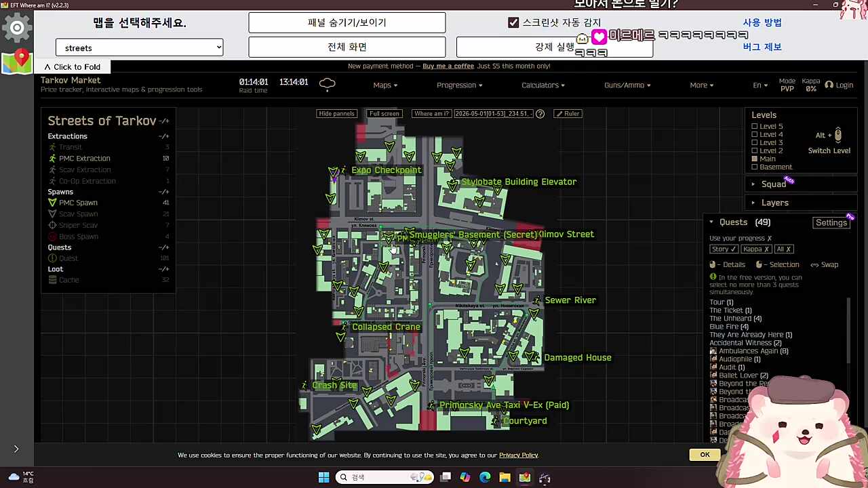Screen dimensions: 868x488
Task: Enable the Level 3 checkbox
Action: 755,143
